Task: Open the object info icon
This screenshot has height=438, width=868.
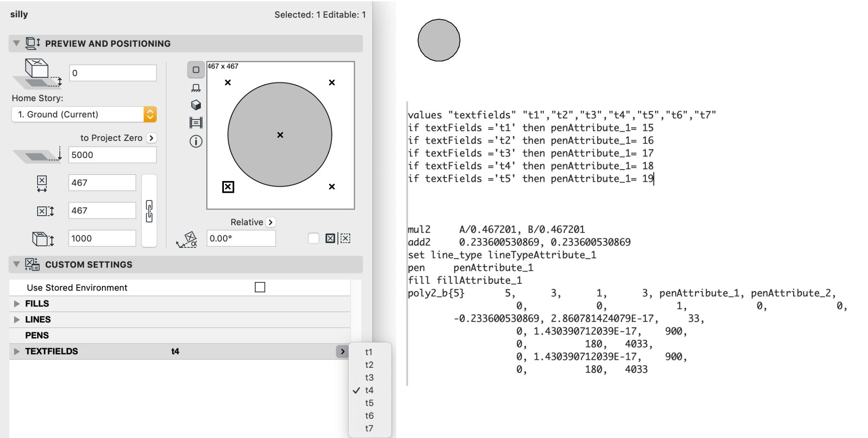Action: [195, 141]
